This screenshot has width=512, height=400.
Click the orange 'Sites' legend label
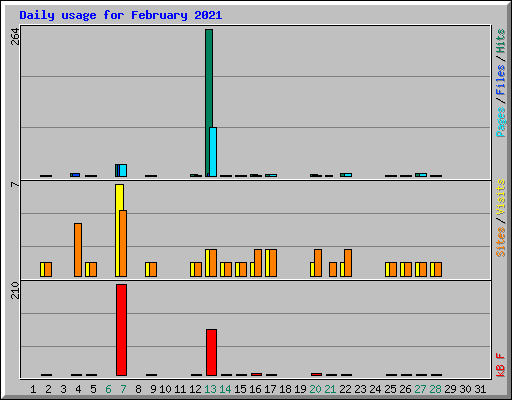(x=501, y=242)
